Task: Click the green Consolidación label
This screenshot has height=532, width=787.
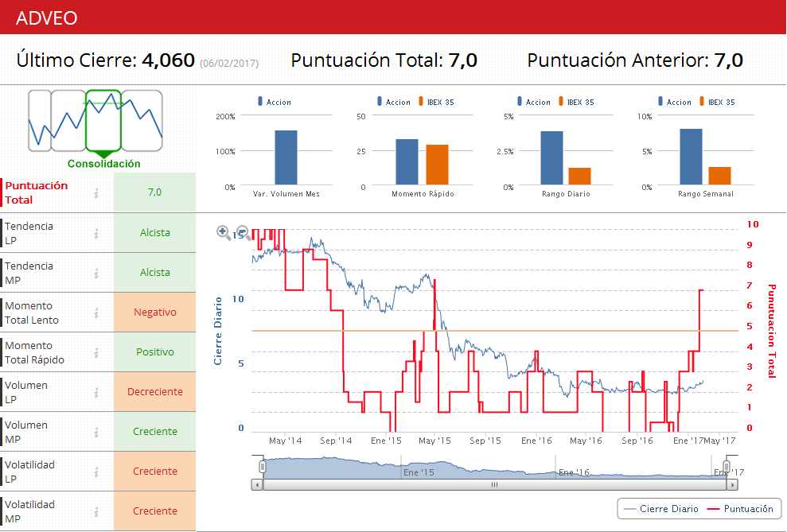Action: point(104,164)
